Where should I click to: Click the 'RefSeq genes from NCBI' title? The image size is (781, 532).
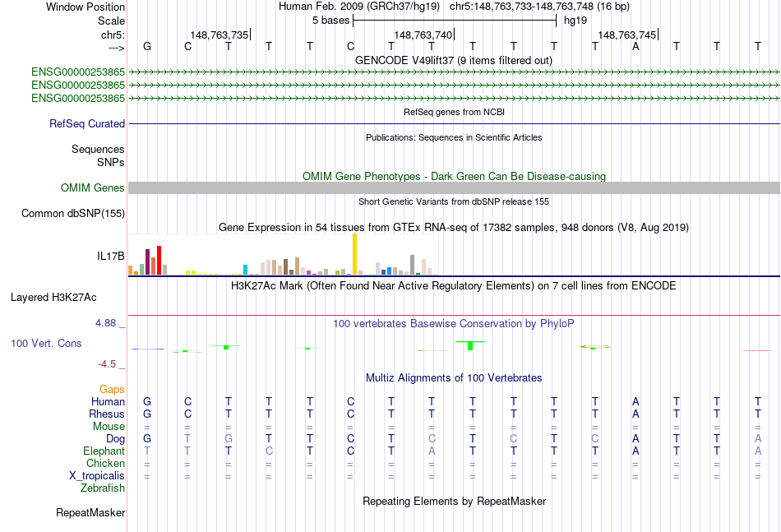click(x=454, y=112)
